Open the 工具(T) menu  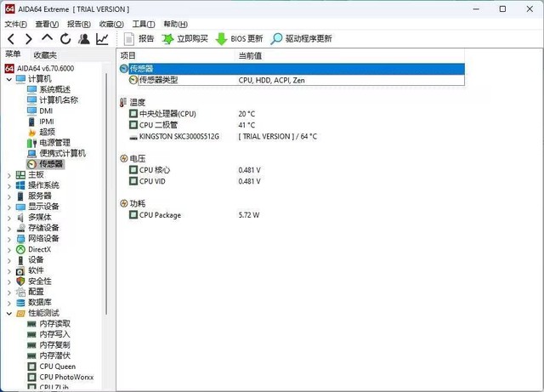click(144, 24)
